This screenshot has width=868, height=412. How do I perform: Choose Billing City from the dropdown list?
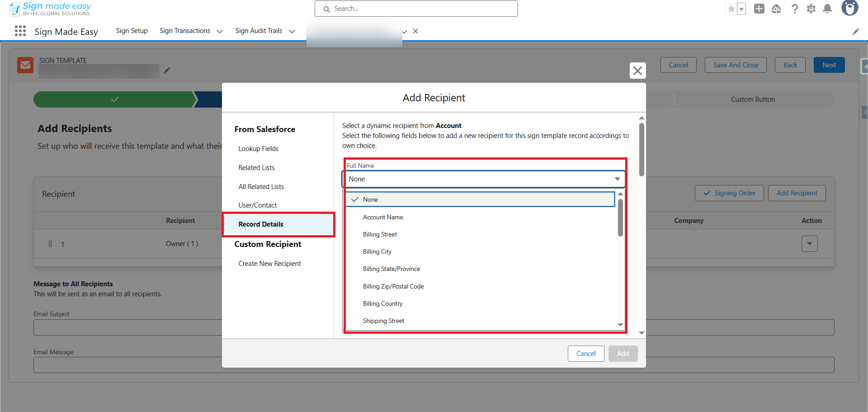(481, 251)
